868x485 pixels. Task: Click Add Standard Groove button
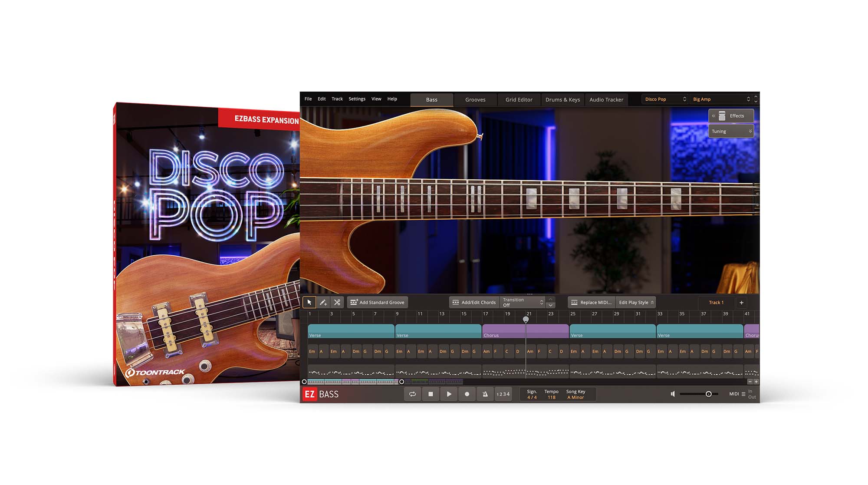pos(377,303)
